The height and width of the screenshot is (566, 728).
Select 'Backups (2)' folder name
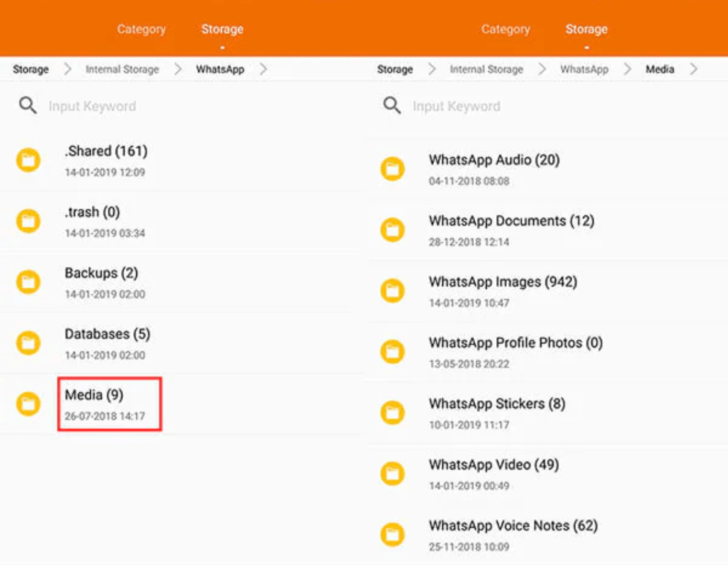click(x=101, y=273)
